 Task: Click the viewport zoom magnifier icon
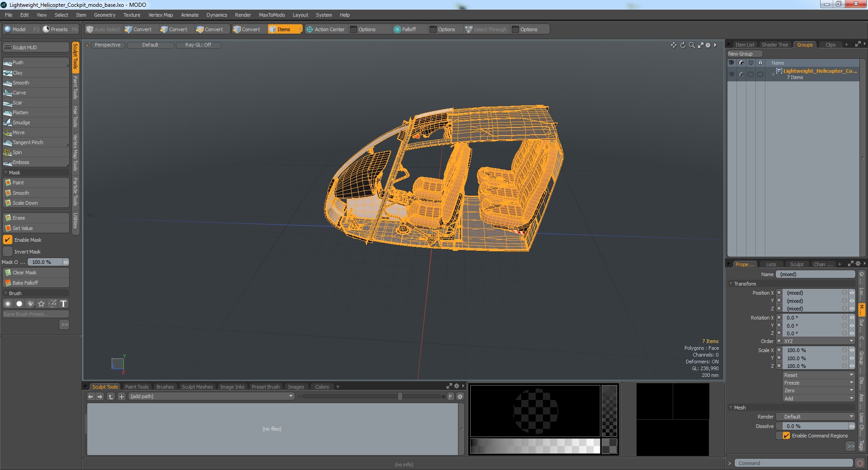click(x=692, y=45)
